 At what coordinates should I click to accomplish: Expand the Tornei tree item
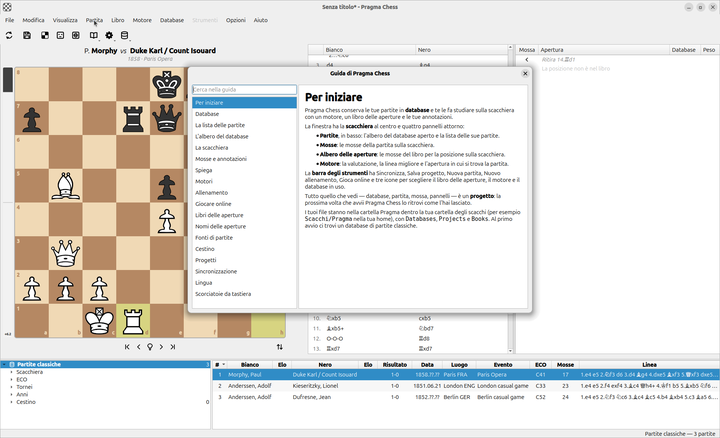(x=11, y=387)
